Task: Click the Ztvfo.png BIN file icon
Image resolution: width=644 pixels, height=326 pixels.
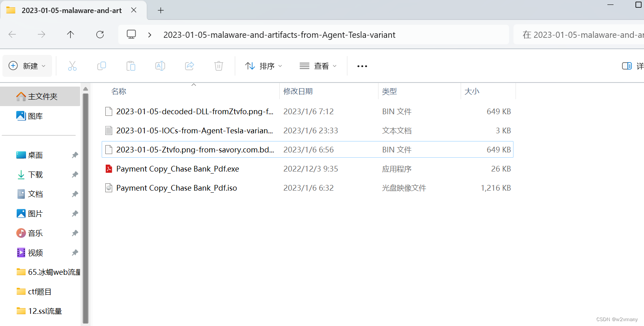Action: tap(109, 150)
